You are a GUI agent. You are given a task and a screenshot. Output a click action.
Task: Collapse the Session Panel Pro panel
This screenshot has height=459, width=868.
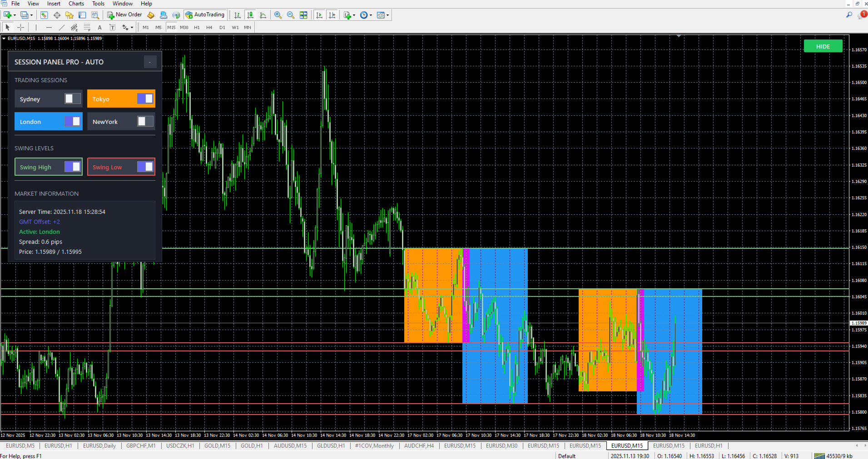coord(150,62)
